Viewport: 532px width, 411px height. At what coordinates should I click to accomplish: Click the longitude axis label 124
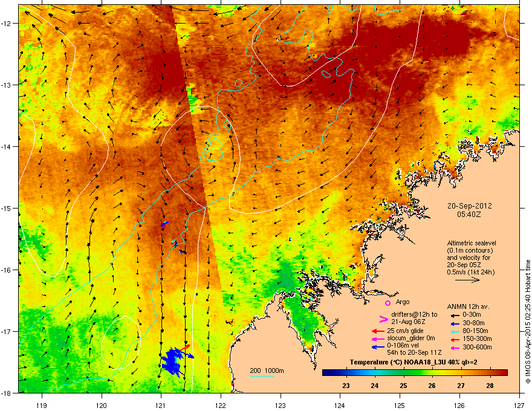pos(340,405)
